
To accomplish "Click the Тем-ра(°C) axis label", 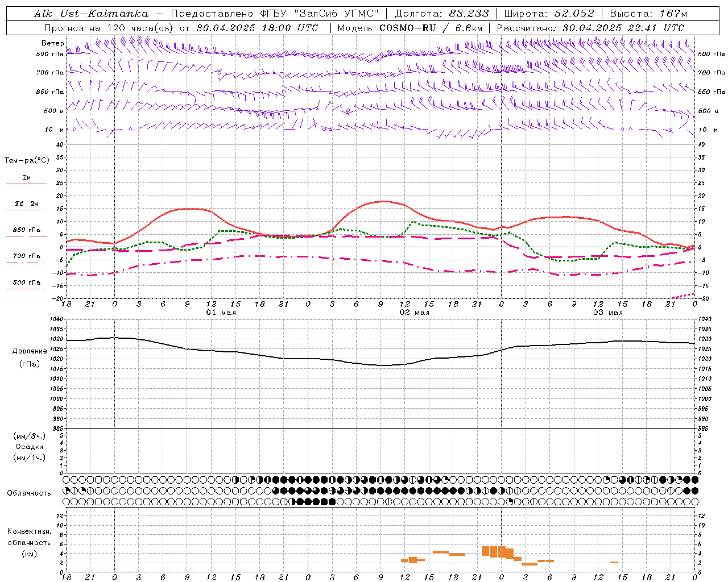I will 27,161.
